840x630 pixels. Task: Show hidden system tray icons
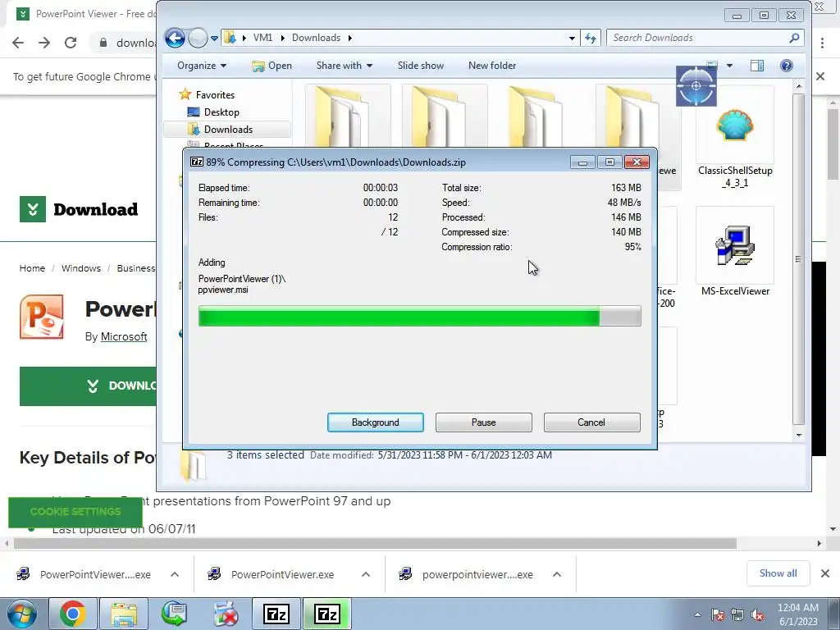click(x=697, y=615)
